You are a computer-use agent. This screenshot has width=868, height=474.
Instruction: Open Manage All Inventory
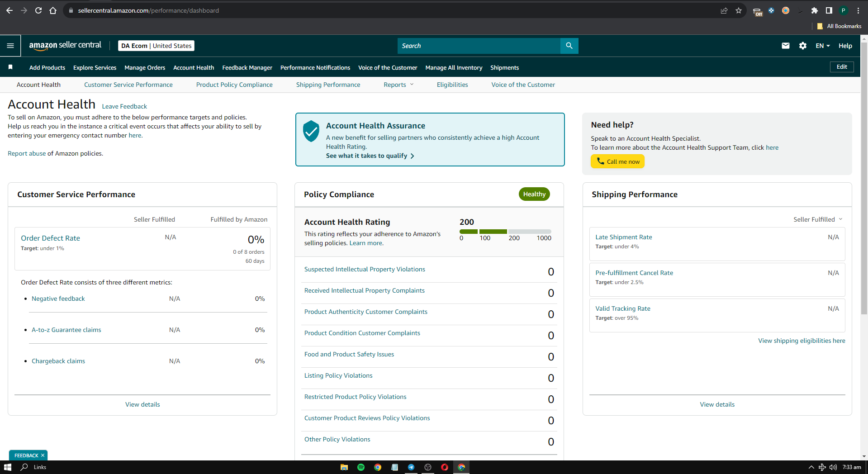[454, 67]
